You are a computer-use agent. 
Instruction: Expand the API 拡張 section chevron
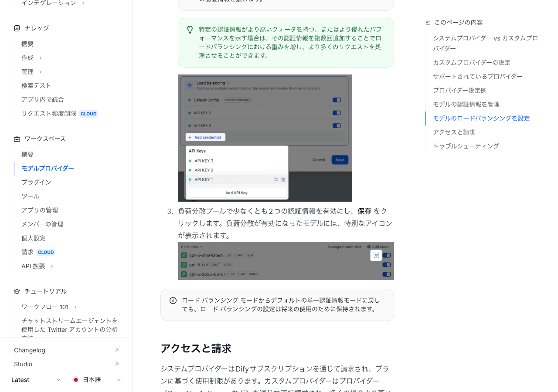[x=52, y=266]
